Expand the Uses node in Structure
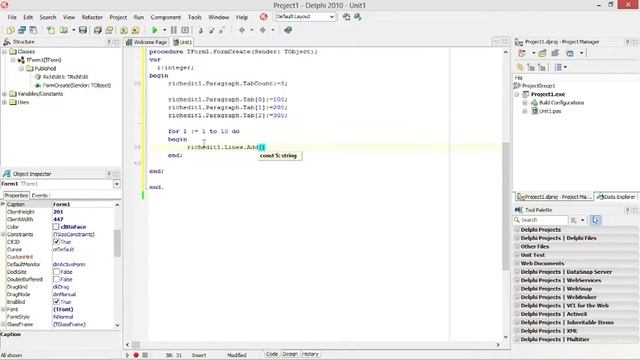The image size is (640, 360). [x=4, y=102]
